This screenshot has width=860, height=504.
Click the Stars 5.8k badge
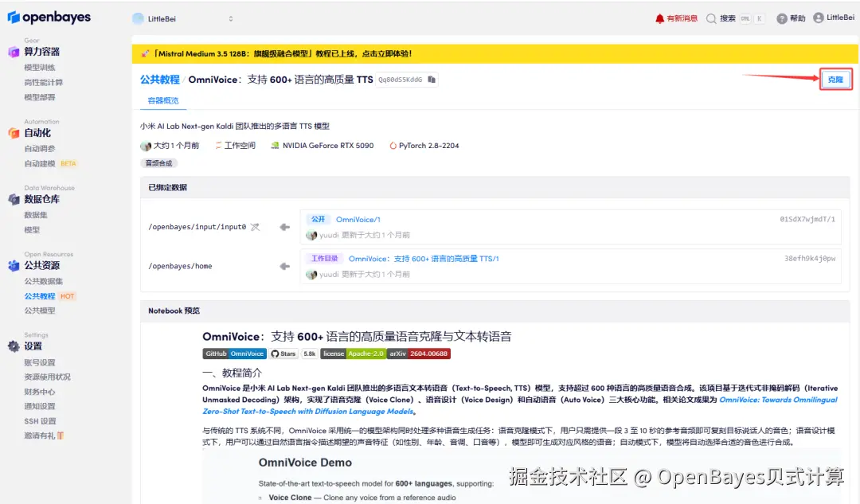(x=293, y=354)
